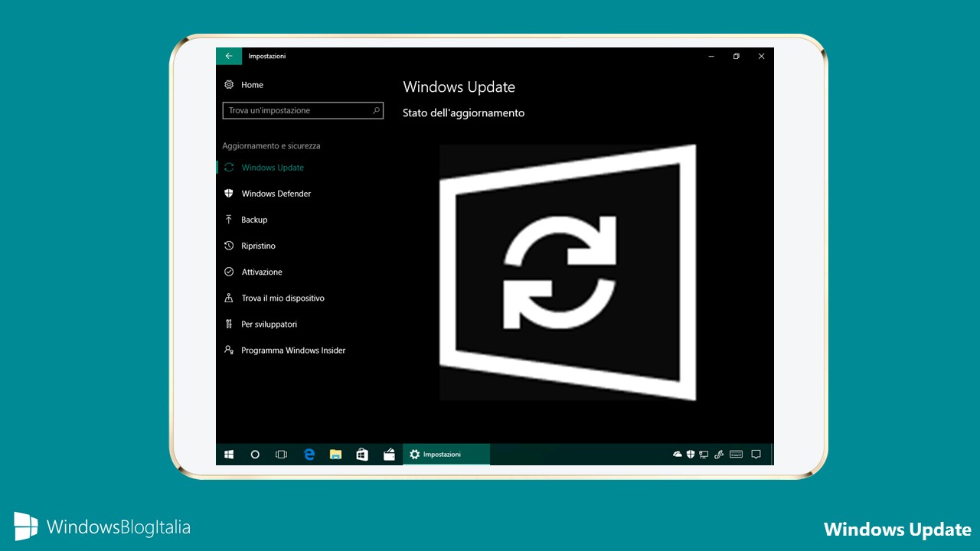Image resolution: width=980 pixels, height=551 pixels.
Task: Click the Windows Defender shield icon in sidebar
Action: [x=228, y=194]
